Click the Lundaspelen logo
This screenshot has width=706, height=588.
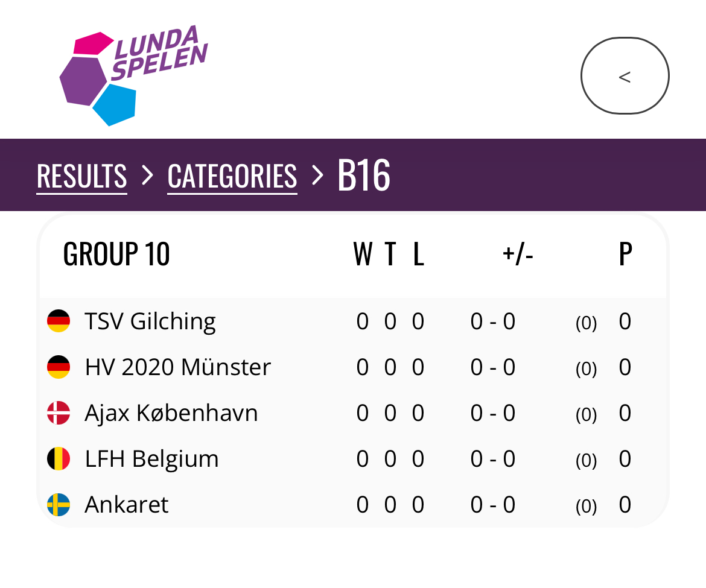(x=134, y=75)
